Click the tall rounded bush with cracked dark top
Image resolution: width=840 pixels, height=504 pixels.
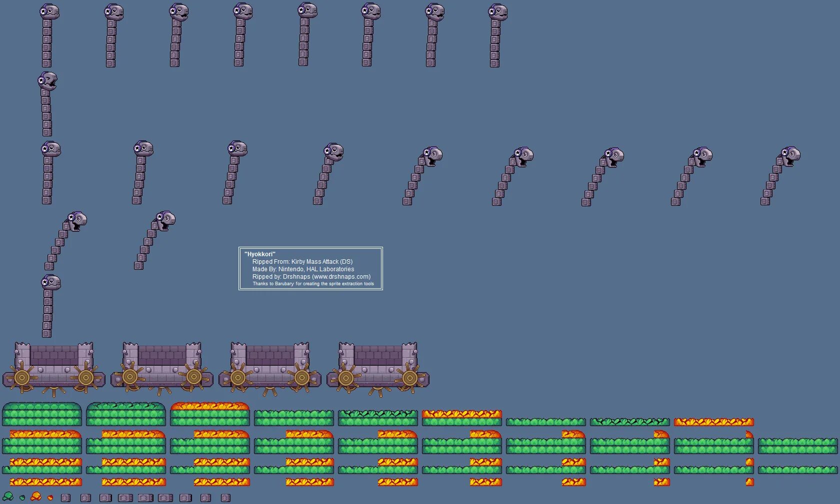(126, 414)
